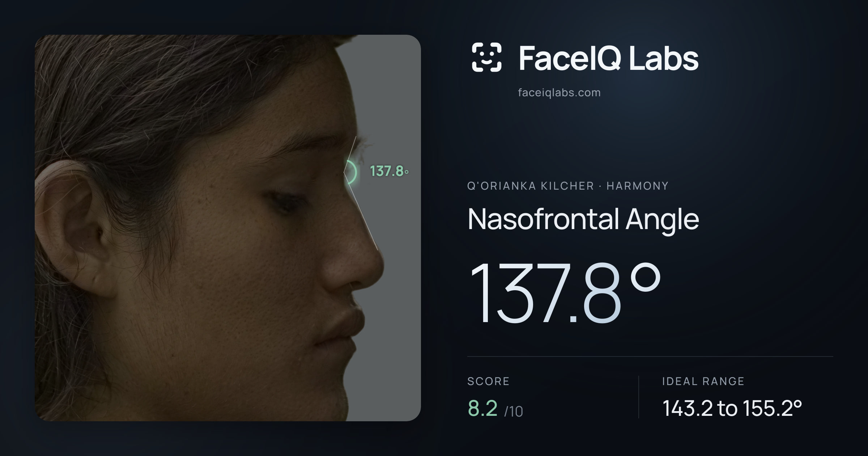Click the FaceIQ Labs face-scan logo icon
This screenshot has height=456, width=868.
click(x=486, y=57)
